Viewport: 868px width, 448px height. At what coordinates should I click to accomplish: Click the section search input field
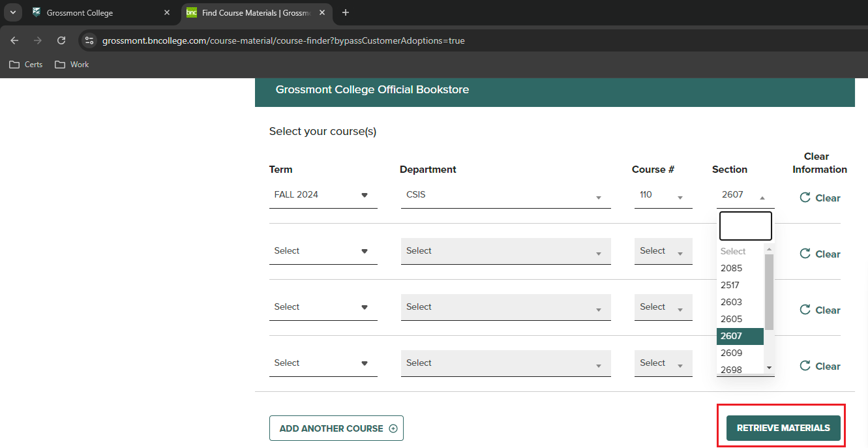coord(745,226)
